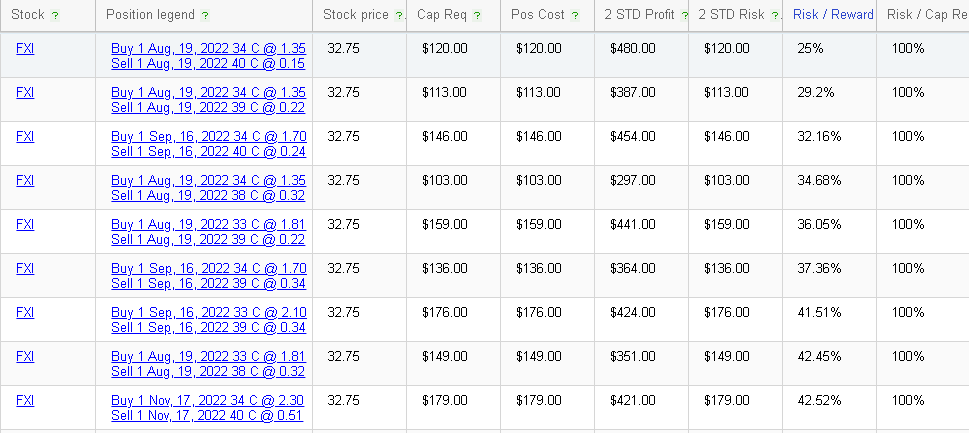
Task: Open FXI stock link in first row
Action: [25, 48]
